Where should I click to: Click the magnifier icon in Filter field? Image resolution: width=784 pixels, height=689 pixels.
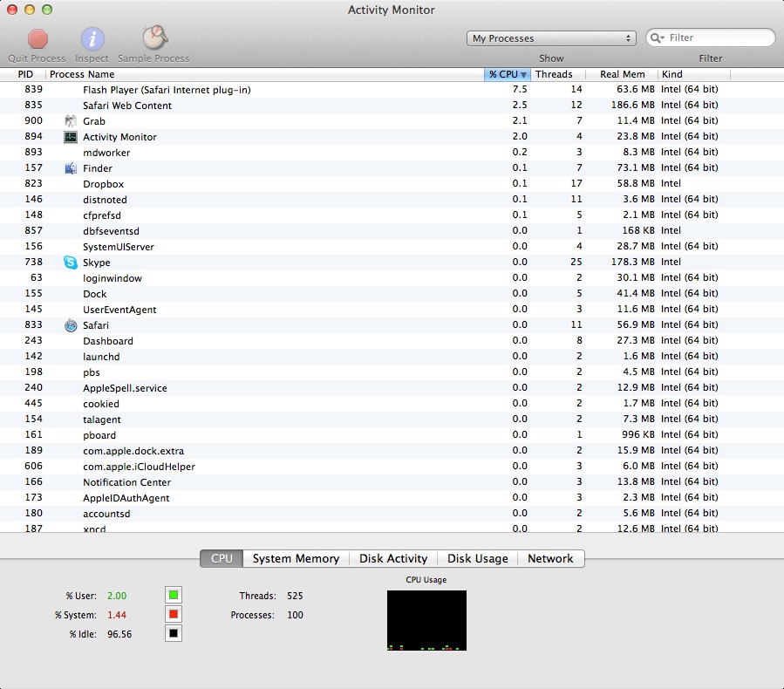pos(657,38)
